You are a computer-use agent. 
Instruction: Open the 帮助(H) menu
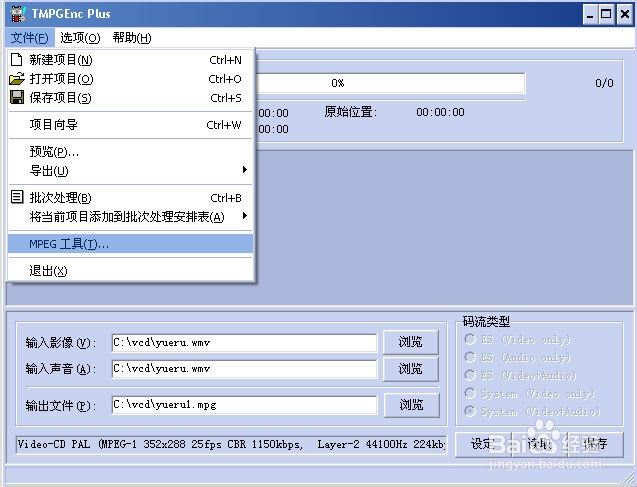pos(132,38)
